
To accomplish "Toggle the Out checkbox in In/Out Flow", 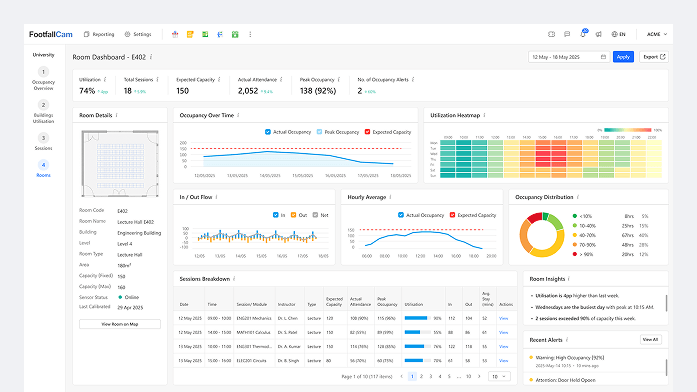I will [293, 215].
